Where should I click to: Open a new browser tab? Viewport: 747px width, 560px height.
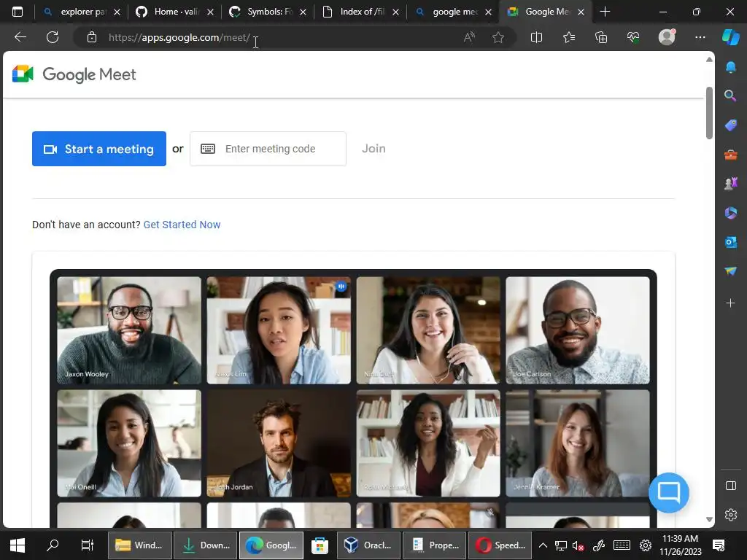point(605,12)
